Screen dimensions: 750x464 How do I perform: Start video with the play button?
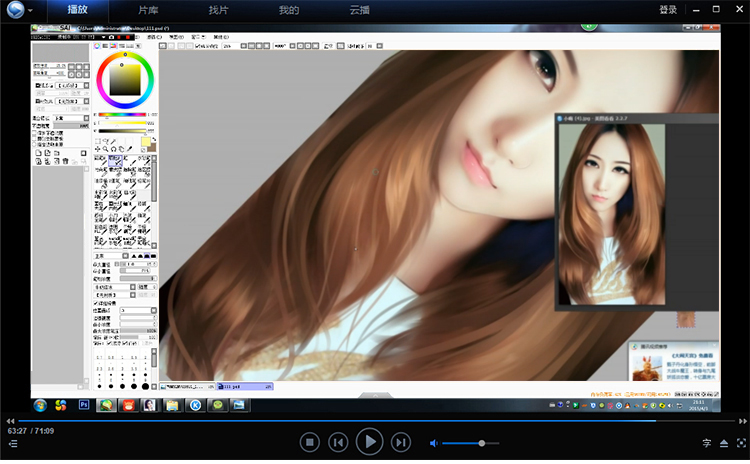click(x=369, y=442)
